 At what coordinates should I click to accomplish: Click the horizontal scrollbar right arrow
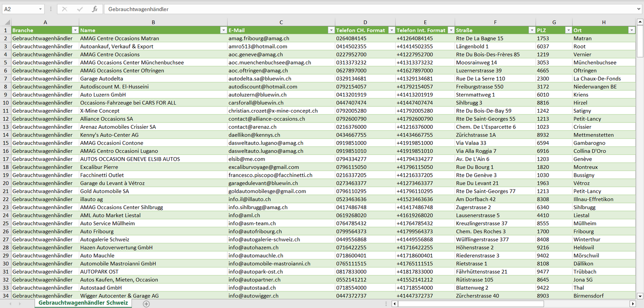click(632, 304)
